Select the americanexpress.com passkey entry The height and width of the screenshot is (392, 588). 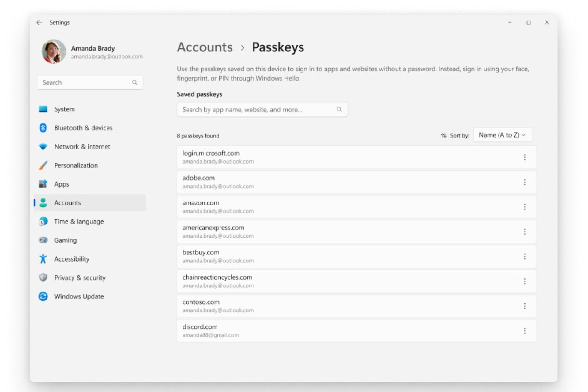(356, 232)
